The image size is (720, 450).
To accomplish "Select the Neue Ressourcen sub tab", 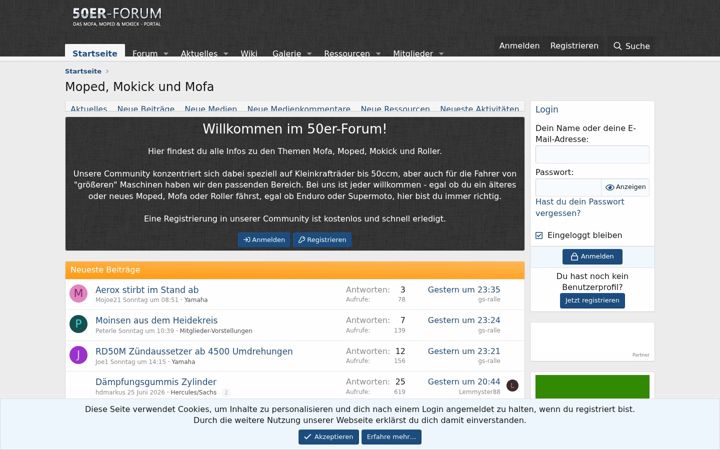I will [x=395, y=108].
